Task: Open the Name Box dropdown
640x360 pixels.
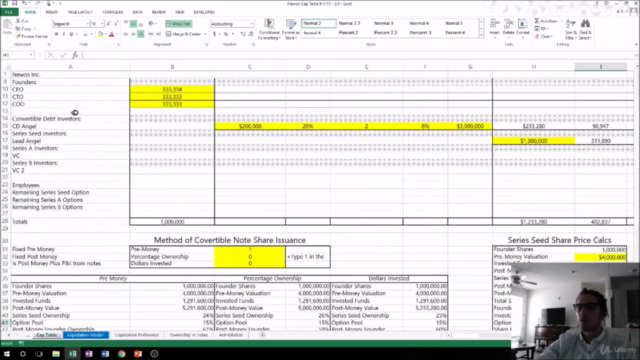Action: (x=31, y=55)
